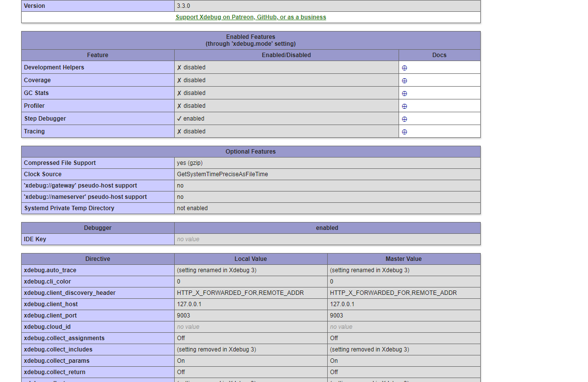Click the xdebug.client_port local value 9003
Image resolution: width=588 pixels, height=382 pixels.
184,316
